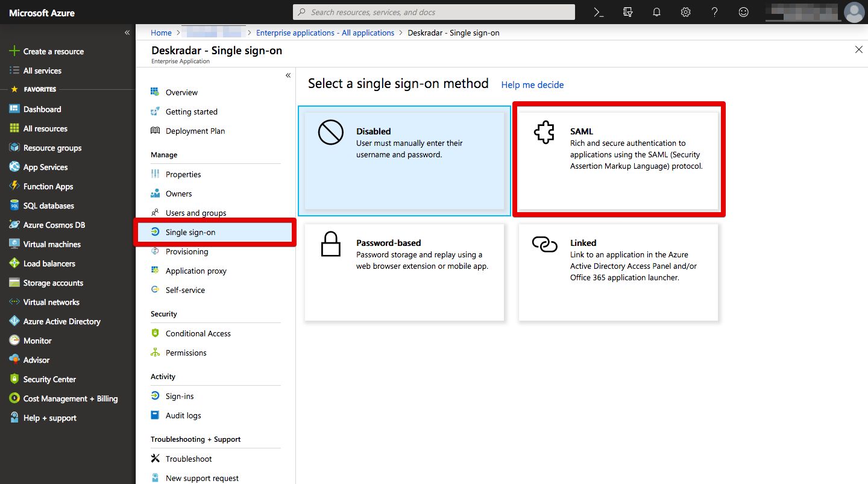Collapse the left favorites sidebar

[x=127, y=33]
